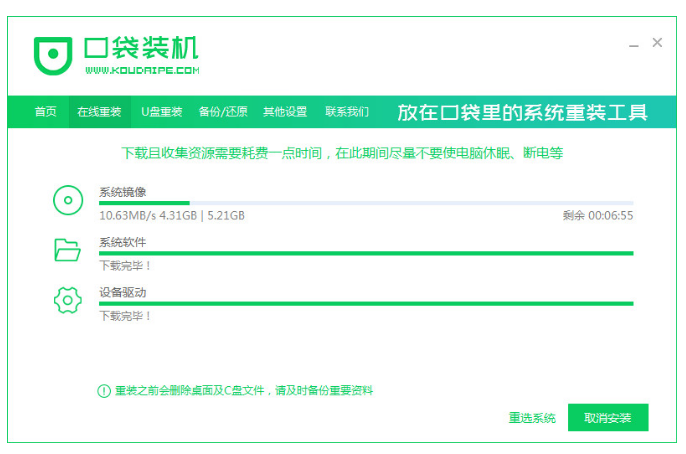Click the device driver gear icon
This screenshot has height=454, width=686.
point(68,300)
